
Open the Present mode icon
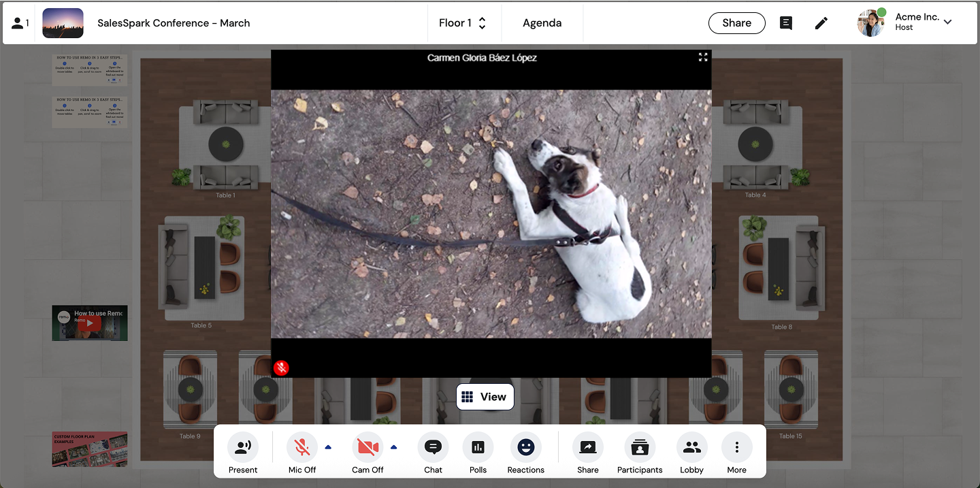point(243,448)
